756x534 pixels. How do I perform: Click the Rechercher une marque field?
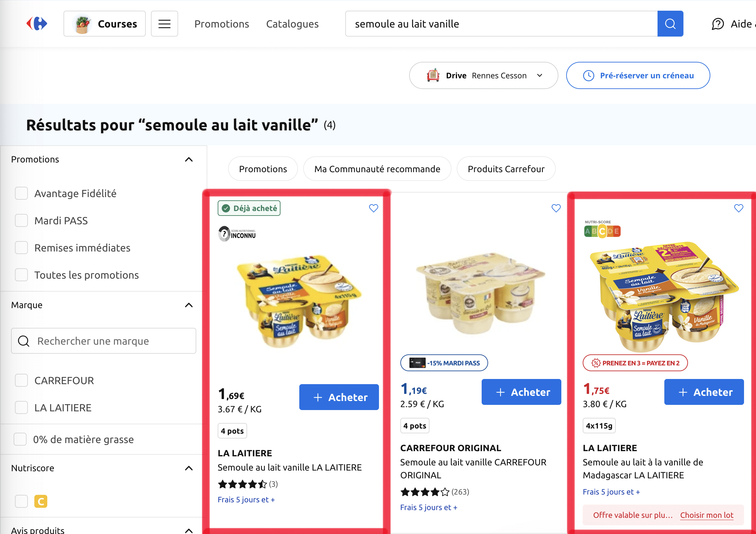pyautogui.click(x=103, y=341)
